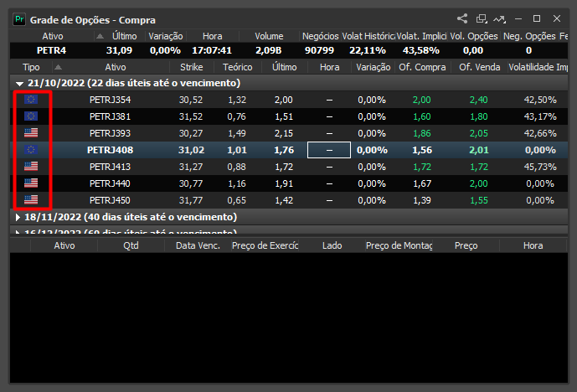The image size is (577, 392).
Task: Click the Volat. Implíci header in asset row
Action: (x=421, y=36)
